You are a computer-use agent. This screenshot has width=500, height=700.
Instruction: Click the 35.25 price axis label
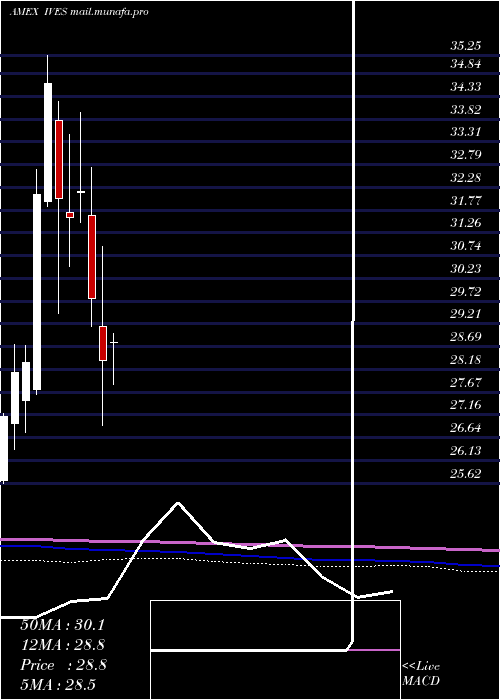(x=466, y=46)
